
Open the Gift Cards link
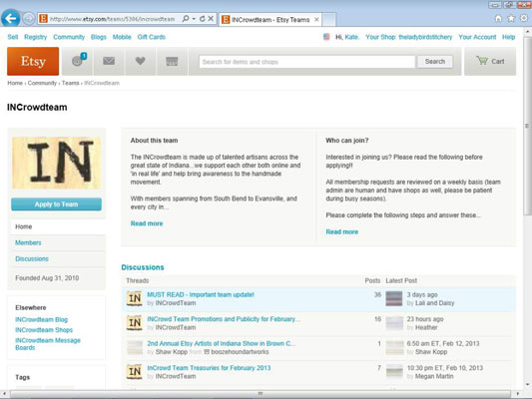(152, 37)
